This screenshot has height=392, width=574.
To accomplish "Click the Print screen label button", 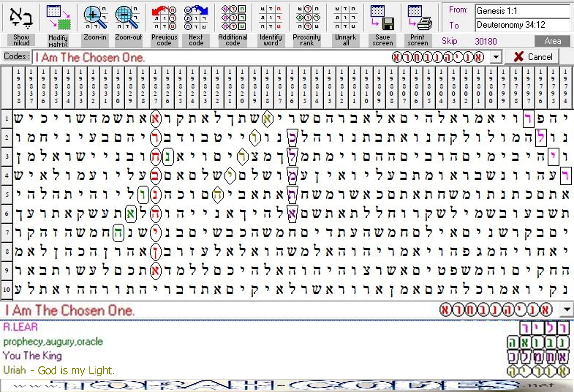I will [418, 40].
